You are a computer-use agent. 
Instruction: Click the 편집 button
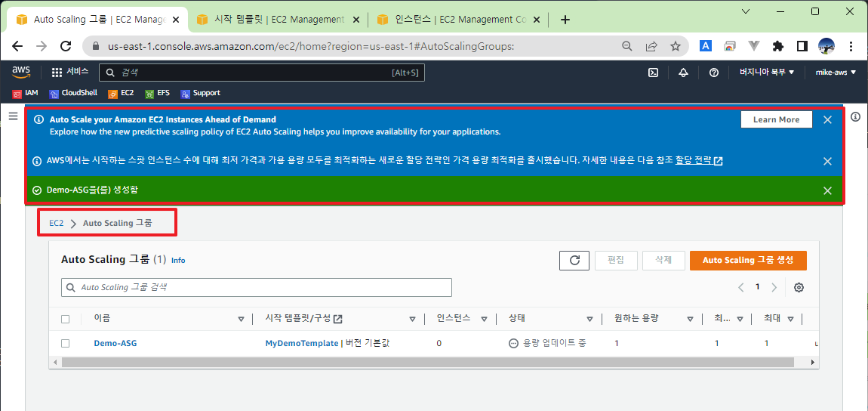616,261
